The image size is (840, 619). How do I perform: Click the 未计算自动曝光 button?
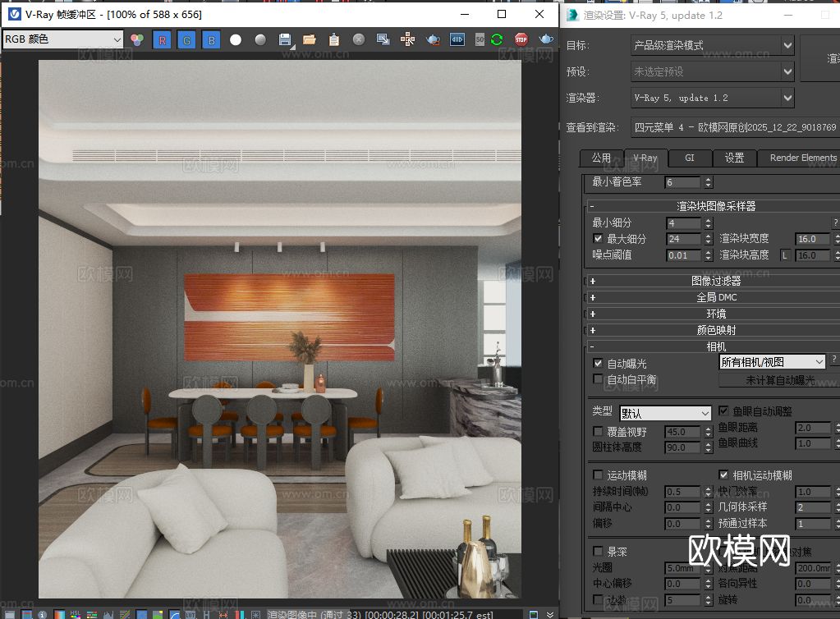click(x=778, y=380)
